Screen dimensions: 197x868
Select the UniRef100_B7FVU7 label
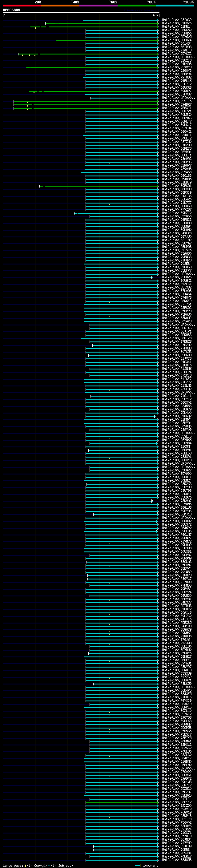[176, 94]
